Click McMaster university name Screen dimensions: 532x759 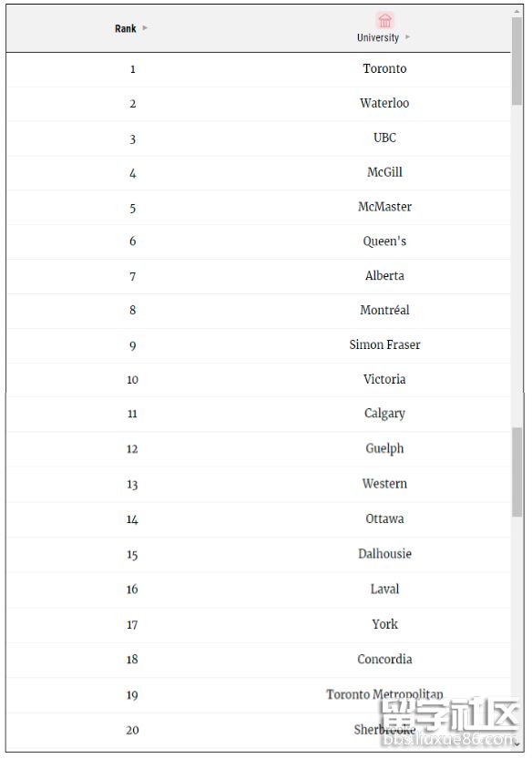pos(384,207)
